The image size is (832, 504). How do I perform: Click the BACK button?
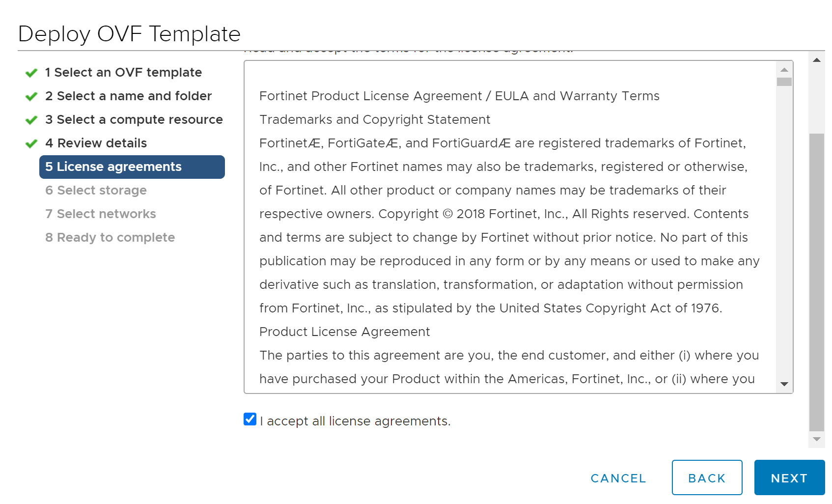[707, 477]
